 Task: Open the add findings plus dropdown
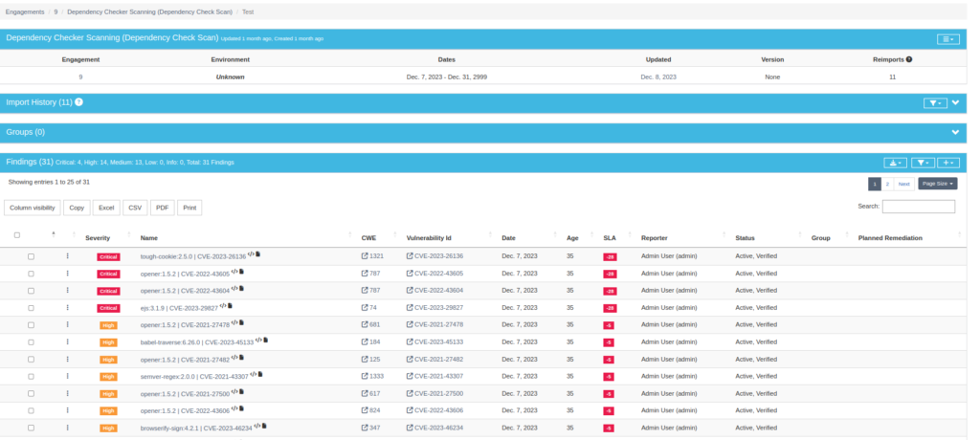click(948, 163)
